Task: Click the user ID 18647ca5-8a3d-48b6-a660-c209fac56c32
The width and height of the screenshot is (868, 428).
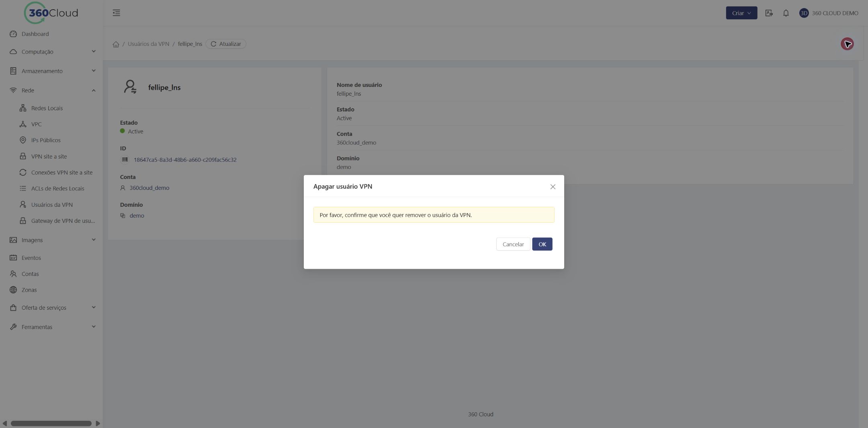Action: click(x=185, y=160)
